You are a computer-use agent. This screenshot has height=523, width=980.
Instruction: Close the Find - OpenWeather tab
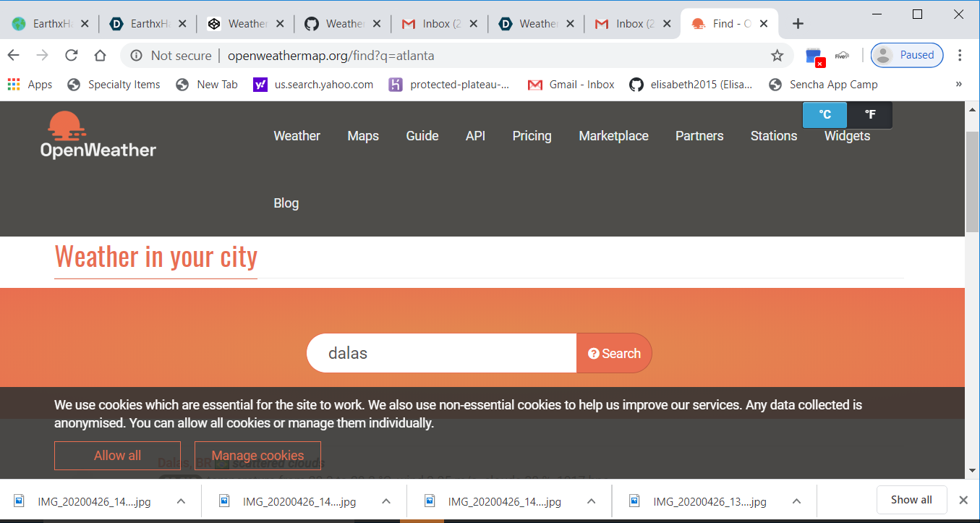764,24
